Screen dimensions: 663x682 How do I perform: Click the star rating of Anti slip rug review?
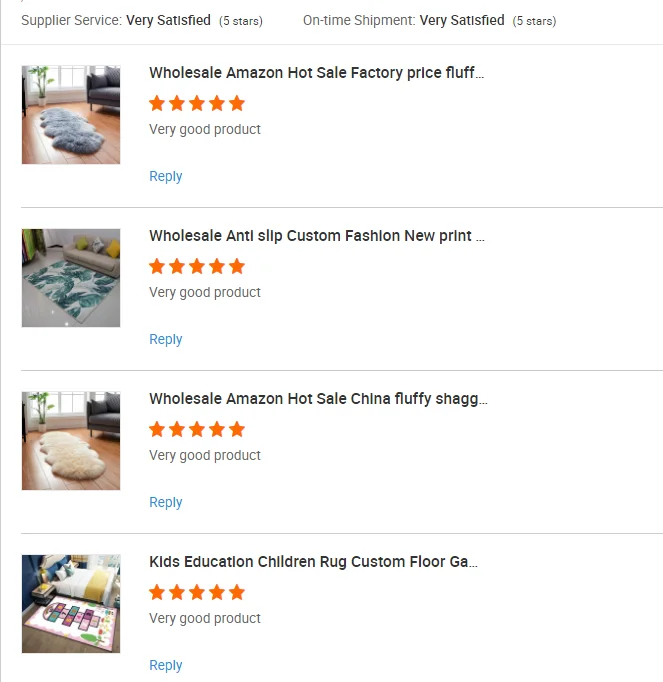pos(197,266)
